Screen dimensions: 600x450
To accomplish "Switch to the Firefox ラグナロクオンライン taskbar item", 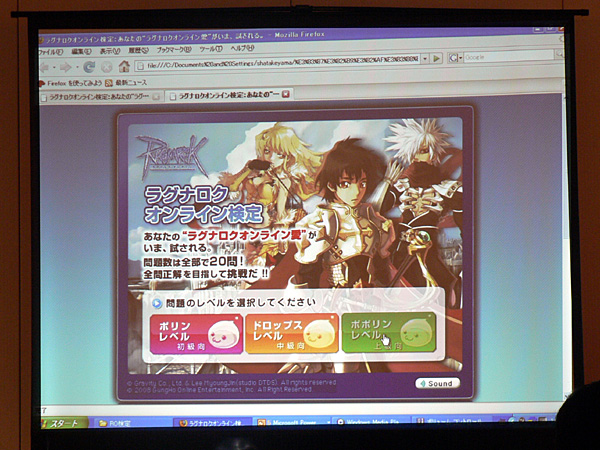I will (213, 423).
